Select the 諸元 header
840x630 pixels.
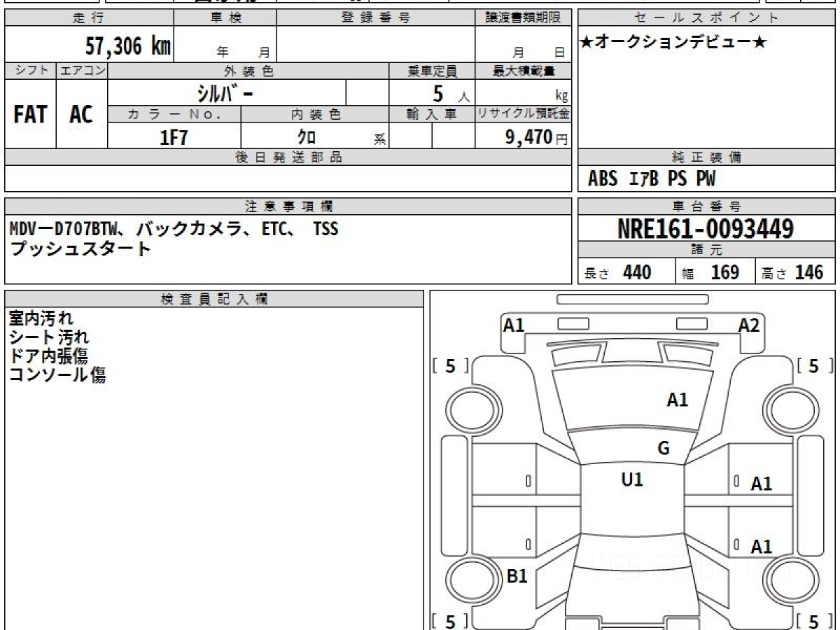point(706,250)
